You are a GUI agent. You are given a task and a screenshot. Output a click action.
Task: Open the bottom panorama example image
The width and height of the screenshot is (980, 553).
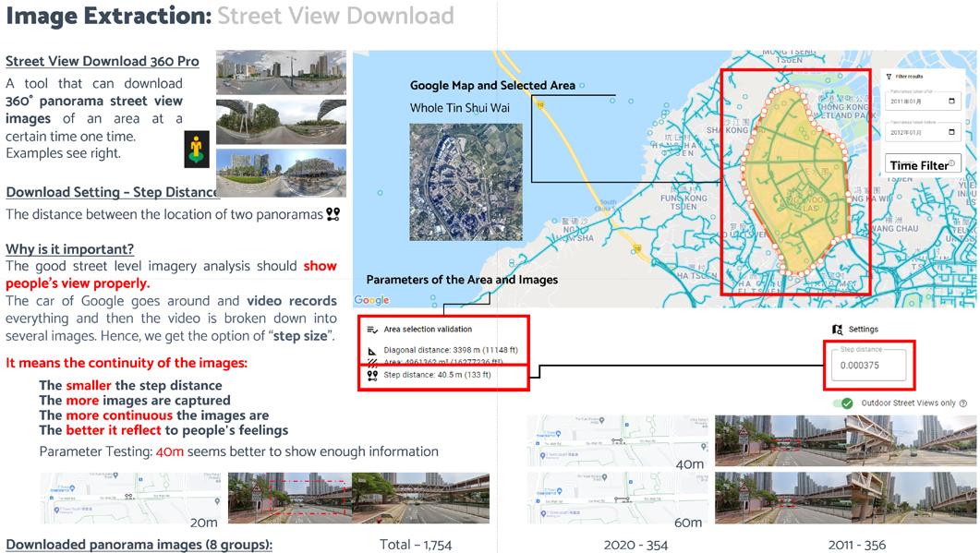coord(281,173)
